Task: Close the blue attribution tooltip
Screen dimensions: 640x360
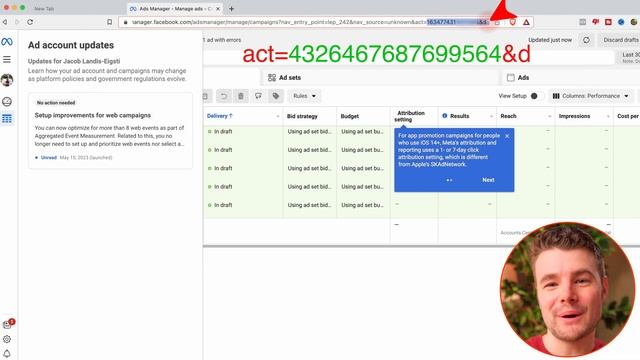Action: (x=507, y=136)
